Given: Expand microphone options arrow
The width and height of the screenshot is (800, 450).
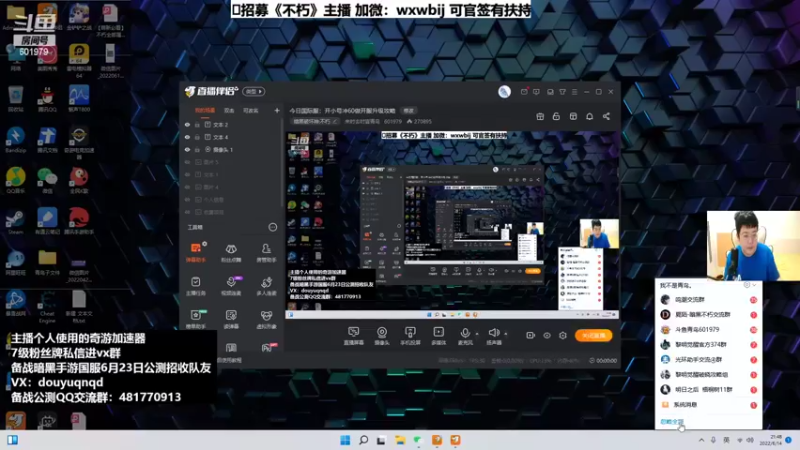Looking at the screenshot, I should click(x=477, y=334).
